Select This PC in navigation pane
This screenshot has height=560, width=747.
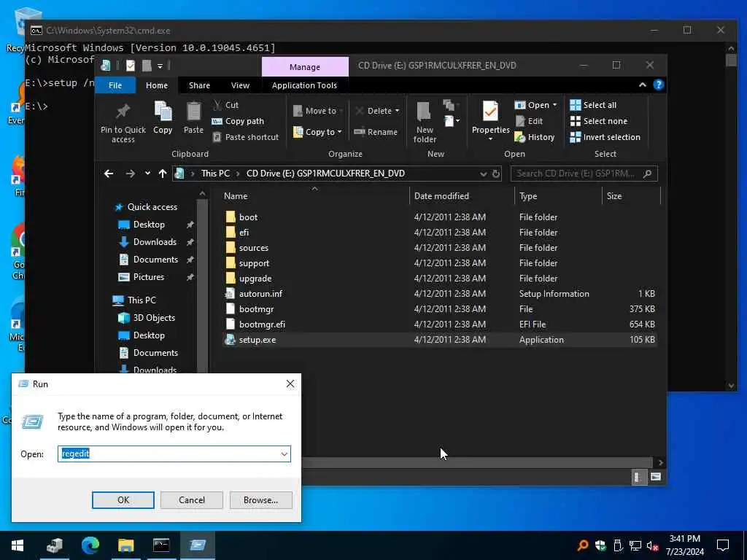click(142, 300)
